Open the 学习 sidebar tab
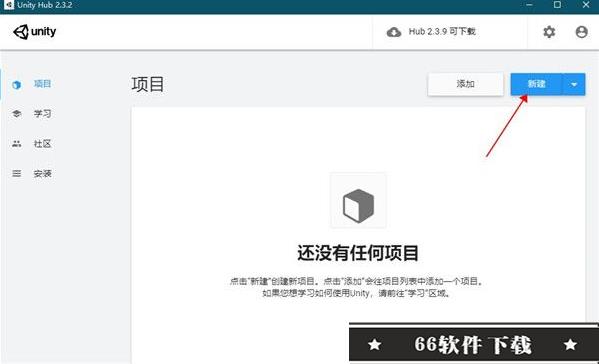 [x=42, y=114]
